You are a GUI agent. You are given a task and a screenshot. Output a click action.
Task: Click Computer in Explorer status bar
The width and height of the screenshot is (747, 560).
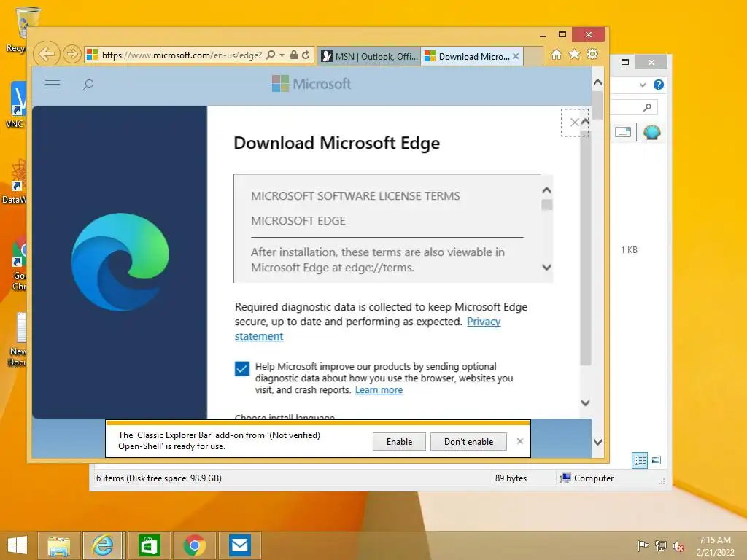[587, 478]
